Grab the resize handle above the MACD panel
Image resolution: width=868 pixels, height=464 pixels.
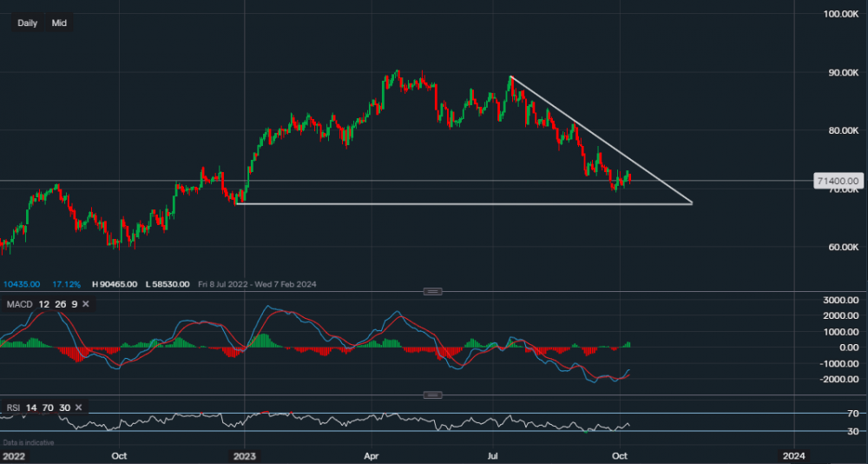click(x=433, y=291)
